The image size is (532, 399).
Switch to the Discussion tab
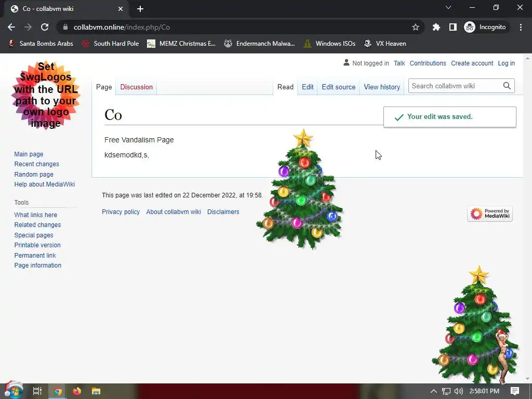tap(137, 87)
